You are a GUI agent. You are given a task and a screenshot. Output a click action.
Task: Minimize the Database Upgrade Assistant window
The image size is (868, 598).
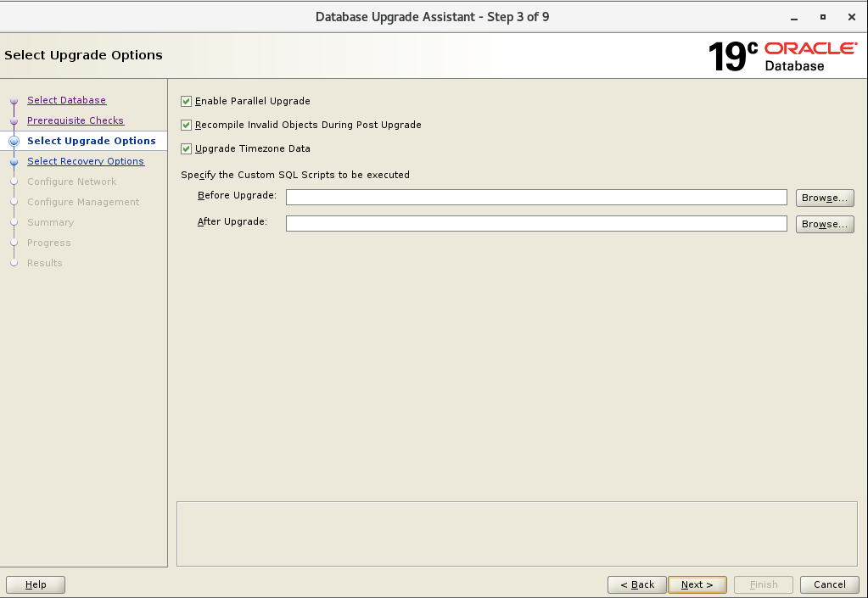[794, 17]
